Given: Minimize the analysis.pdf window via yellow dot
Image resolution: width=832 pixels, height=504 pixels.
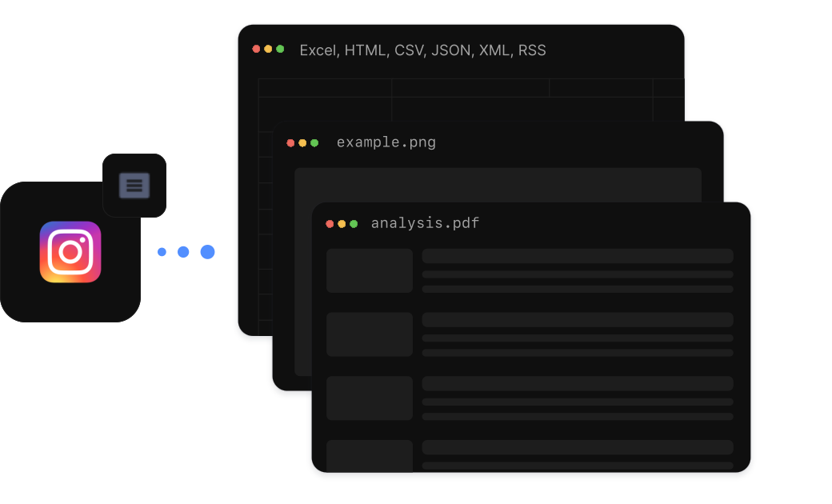Looking at the screenshot, I should tap(342, 224).
